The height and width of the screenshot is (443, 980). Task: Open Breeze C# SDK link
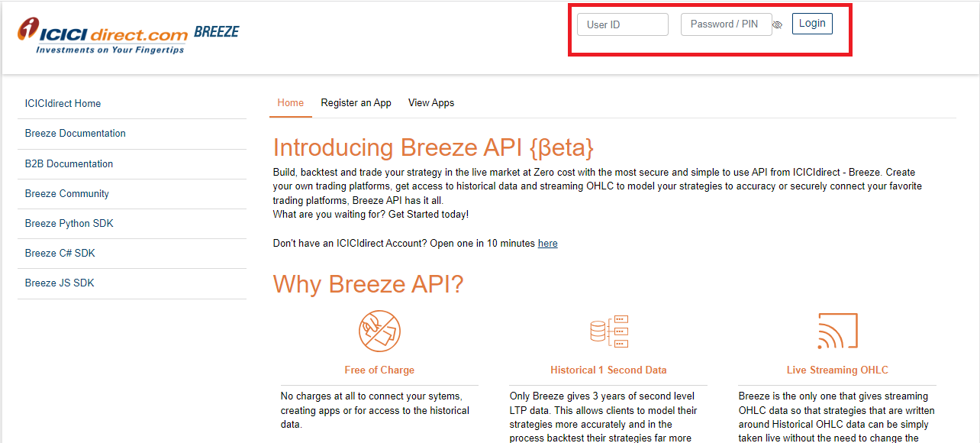(x=60, y=254)
